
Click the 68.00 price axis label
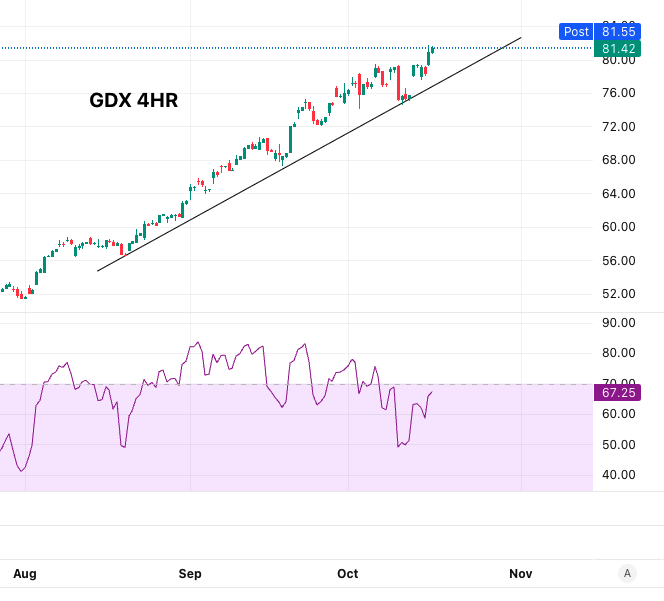click(x=619, y=160)
